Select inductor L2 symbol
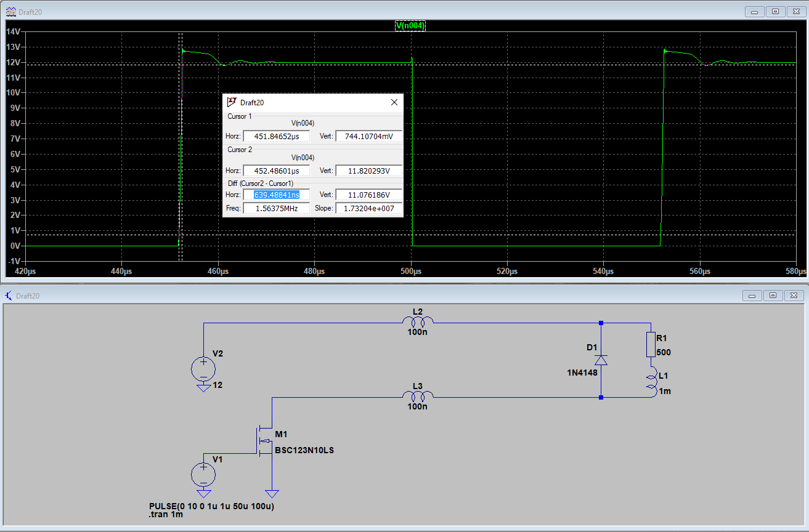The height and width of the screenshot is (532, 809). (418, 320)
